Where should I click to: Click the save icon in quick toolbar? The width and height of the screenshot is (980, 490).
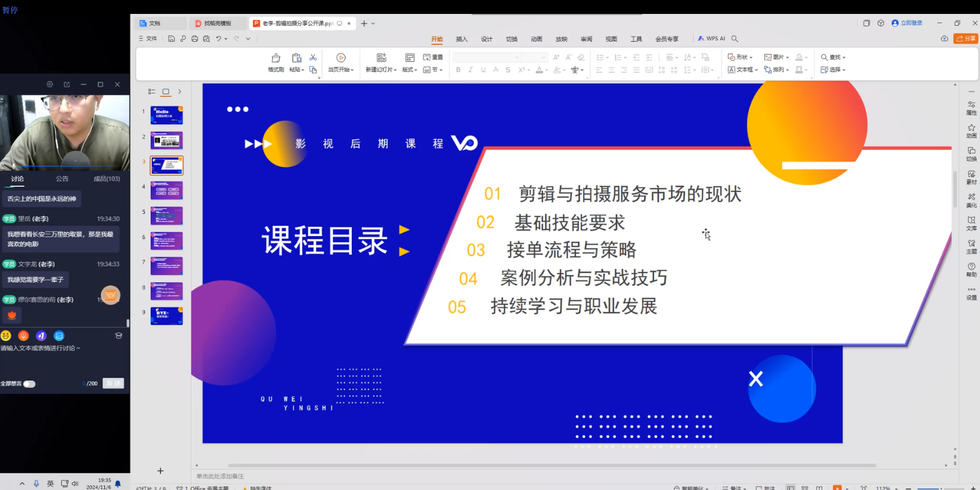tap(171, 39)
